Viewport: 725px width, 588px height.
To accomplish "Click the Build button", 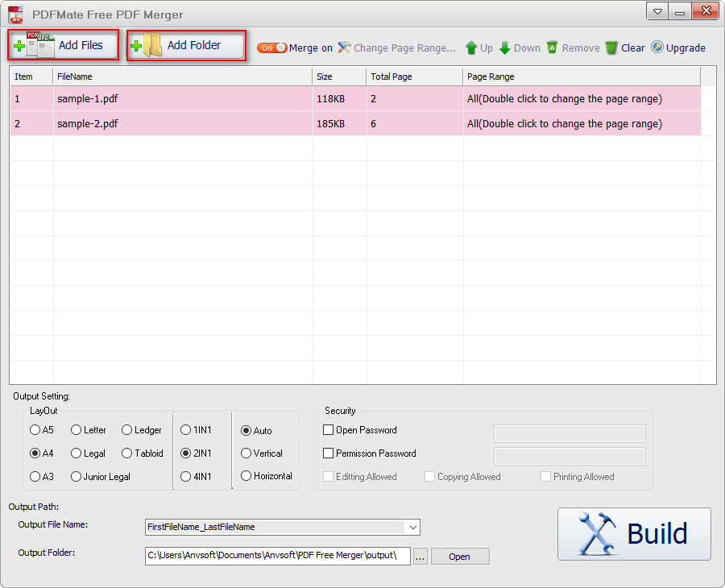I will [634, 534].
